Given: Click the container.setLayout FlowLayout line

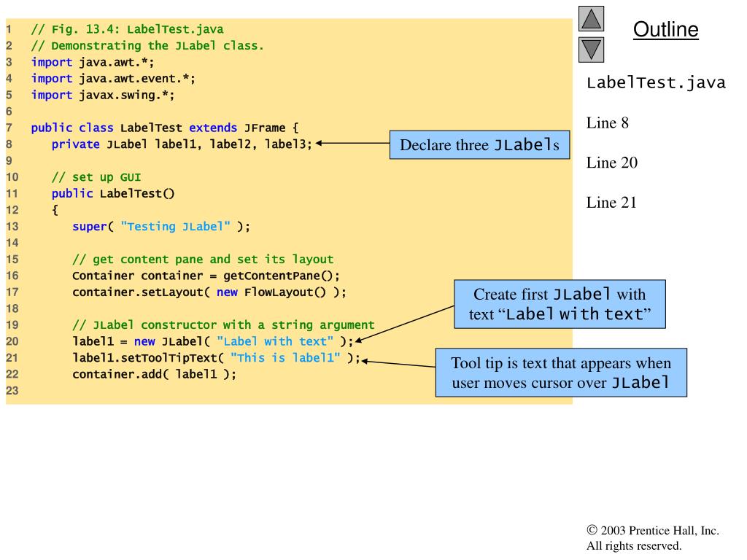Looking at the screenshot, I should pyautogui.click(x=209, y=292).
